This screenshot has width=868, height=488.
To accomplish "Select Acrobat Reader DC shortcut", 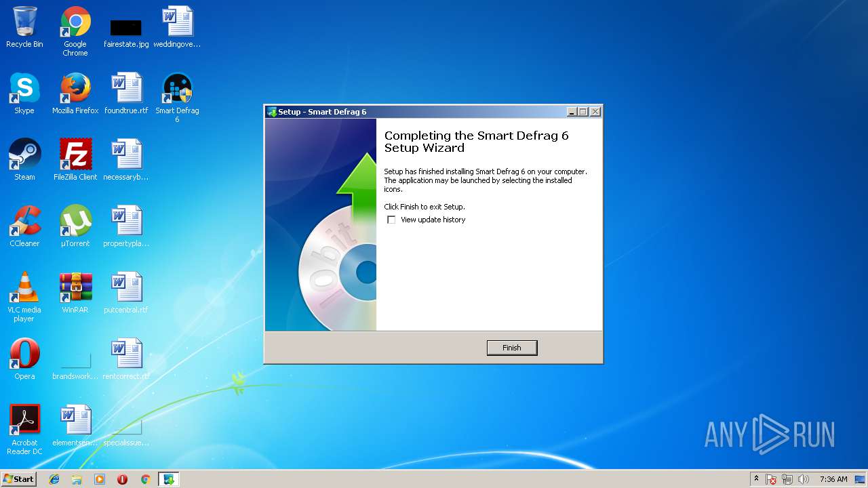I will pyautogui.click(x=24, y=430).
